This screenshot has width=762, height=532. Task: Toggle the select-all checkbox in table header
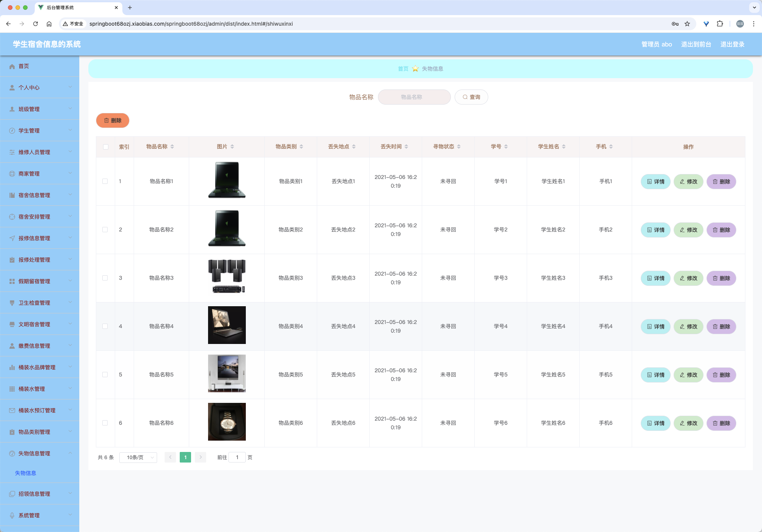(106, 147)
